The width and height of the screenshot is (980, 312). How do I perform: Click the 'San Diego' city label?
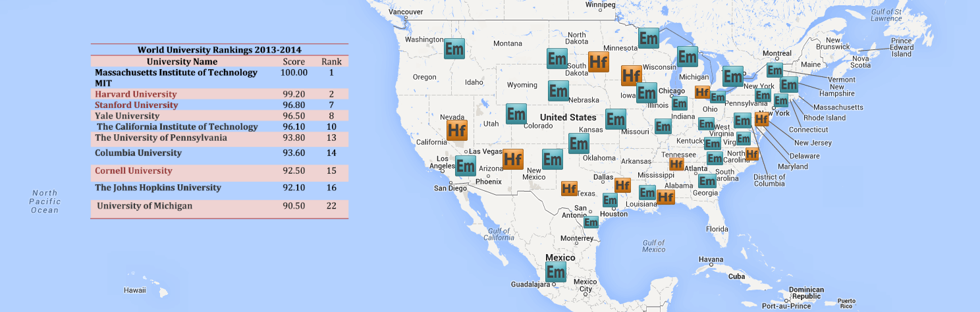click(x=450, y=188)
